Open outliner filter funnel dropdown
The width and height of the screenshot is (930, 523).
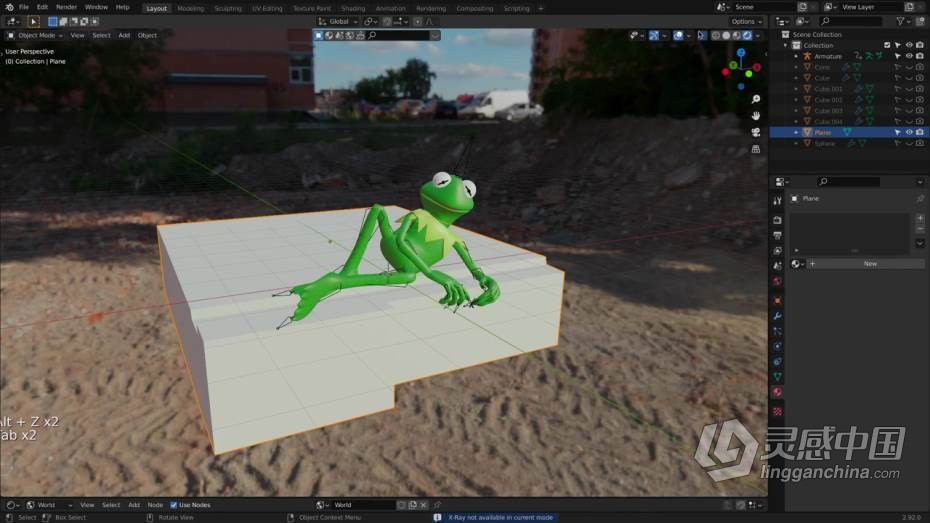[x=903, y=21]
